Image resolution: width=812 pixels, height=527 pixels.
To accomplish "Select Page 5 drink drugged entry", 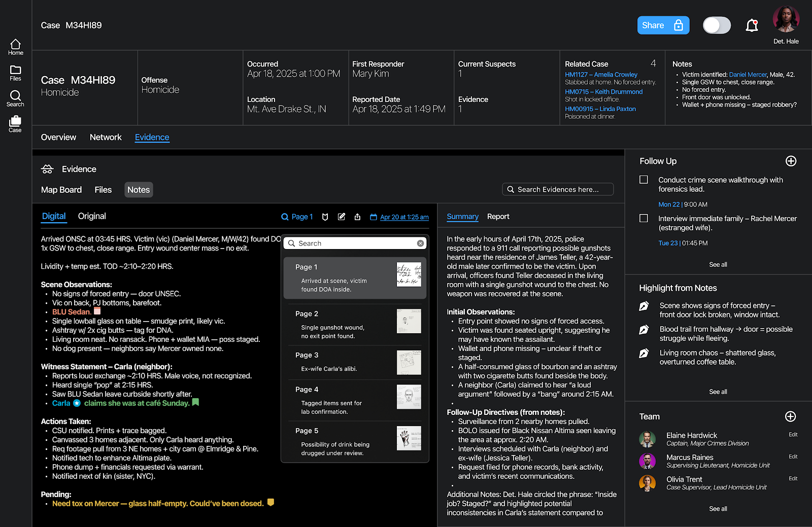I will pos(355,441).
